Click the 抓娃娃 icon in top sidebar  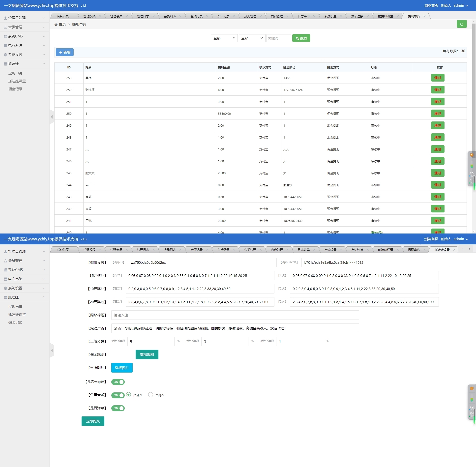click(5, 64)
